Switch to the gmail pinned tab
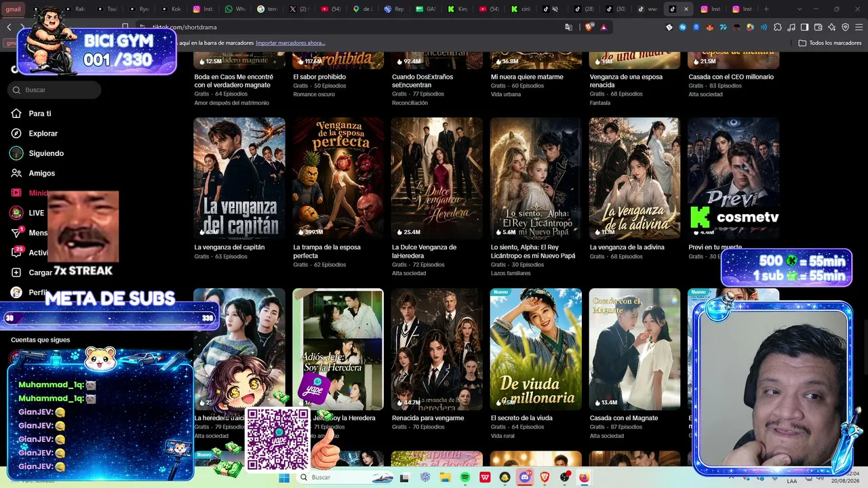This screenshot has width=868, height=488. point(13,9)
